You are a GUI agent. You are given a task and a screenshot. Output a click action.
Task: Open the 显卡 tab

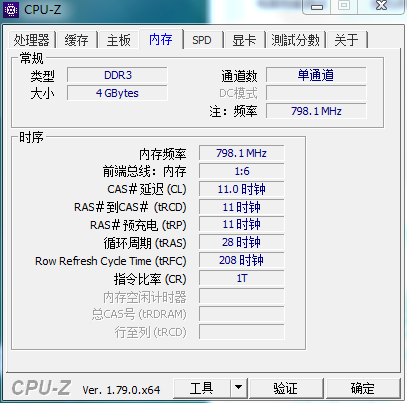(x=244, y=40)
